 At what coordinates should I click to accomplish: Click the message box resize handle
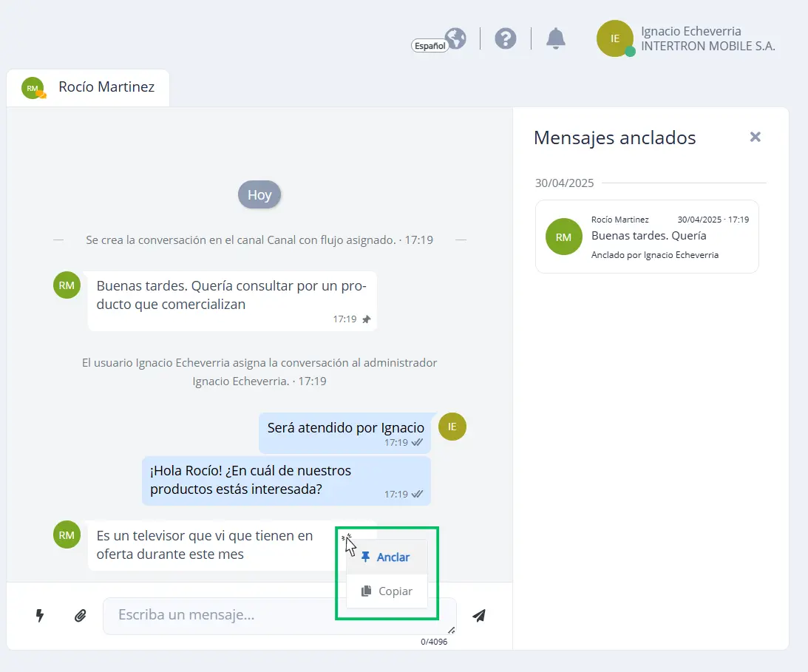click(x=452, y=630)
